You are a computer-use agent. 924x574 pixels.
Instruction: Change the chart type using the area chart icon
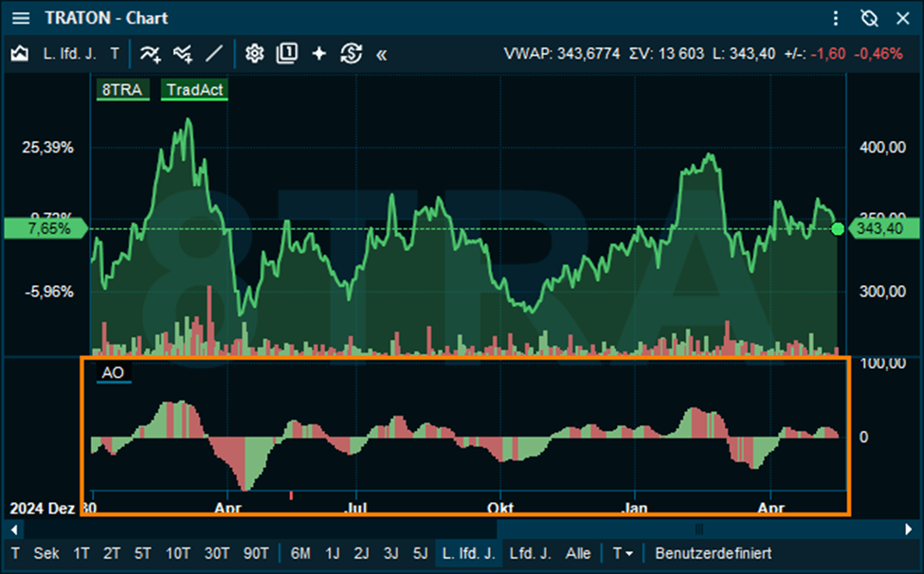coord(20,54)
